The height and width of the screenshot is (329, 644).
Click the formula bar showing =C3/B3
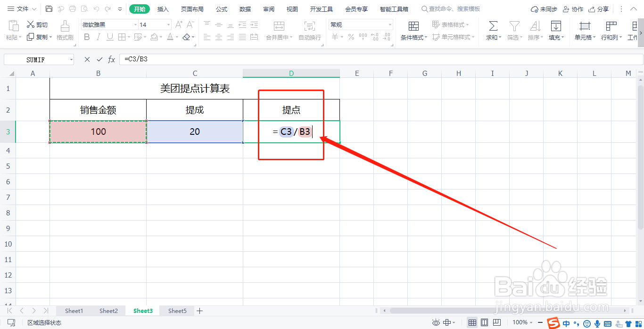[381, 59]
